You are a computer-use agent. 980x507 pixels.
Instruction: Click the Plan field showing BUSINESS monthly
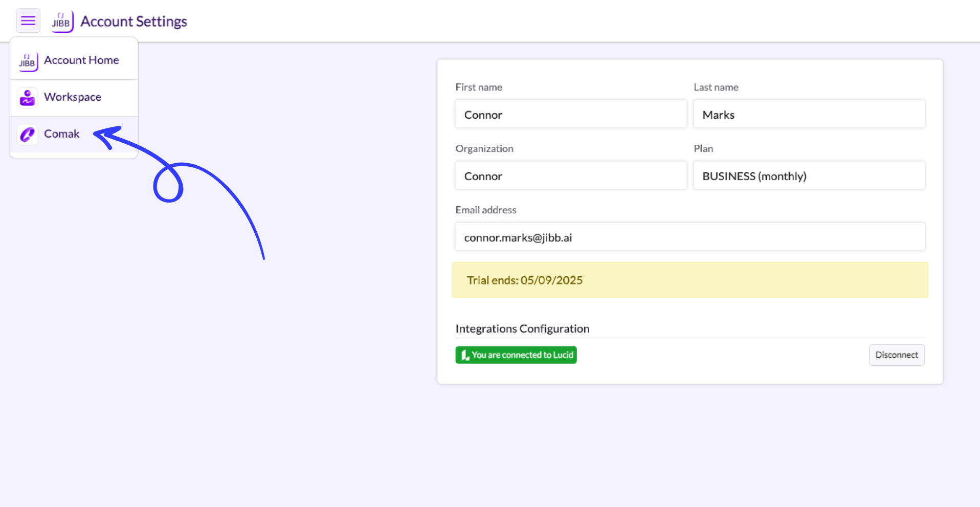(x=809, y=175)
